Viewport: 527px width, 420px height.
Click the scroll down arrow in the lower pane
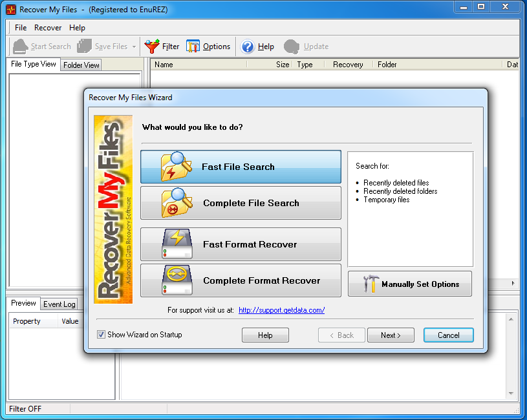[511, 393]
